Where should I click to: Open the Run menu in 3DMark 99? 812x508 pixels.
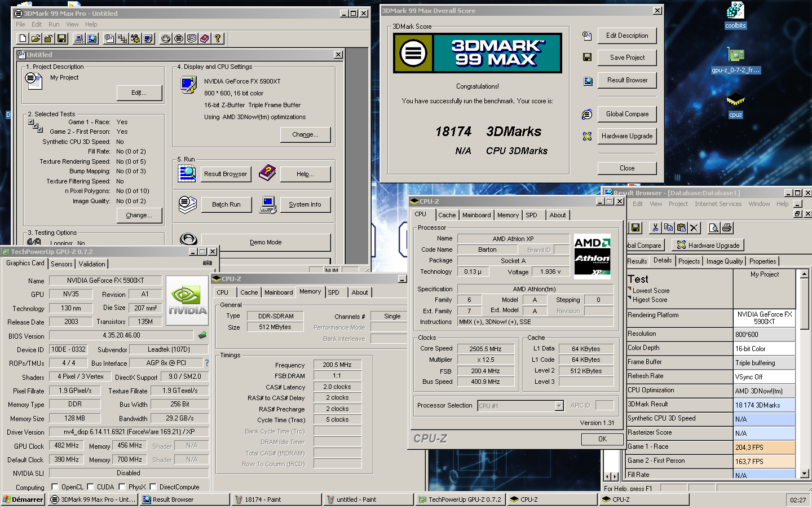[54, 24]
